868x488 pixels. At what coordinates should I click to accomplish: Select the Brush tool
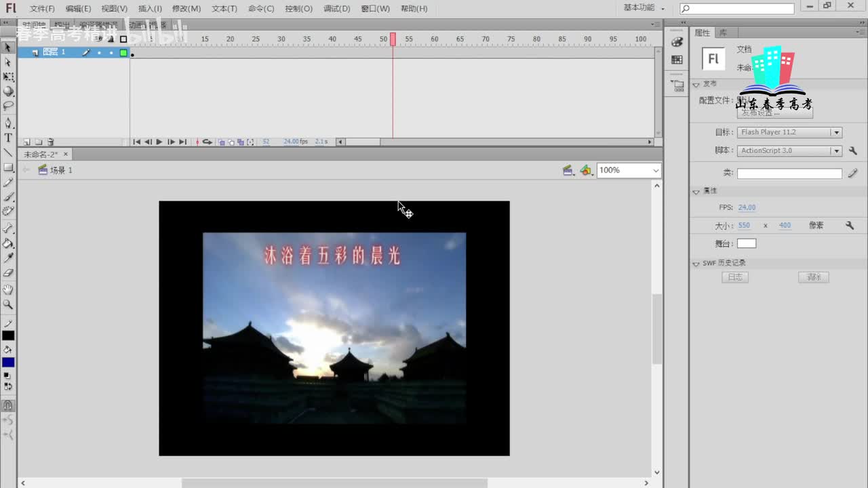tap(8, 197)
